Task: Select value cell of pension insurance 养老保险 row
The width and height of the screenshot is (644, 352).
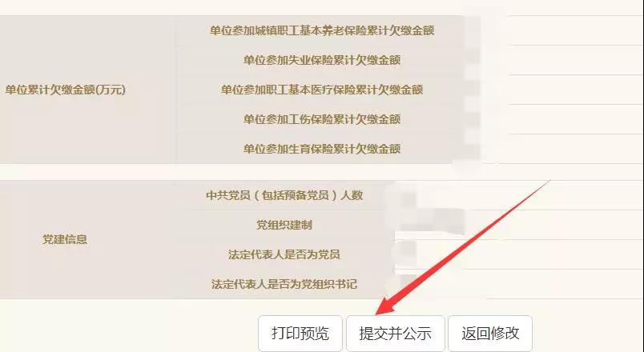Action: [555, 30]
